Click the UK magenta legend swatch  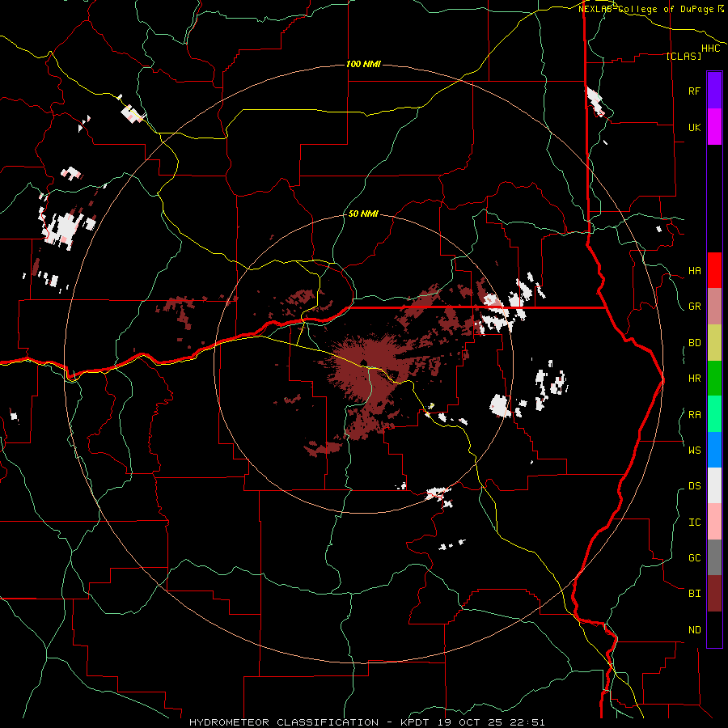tap(714, 127)
